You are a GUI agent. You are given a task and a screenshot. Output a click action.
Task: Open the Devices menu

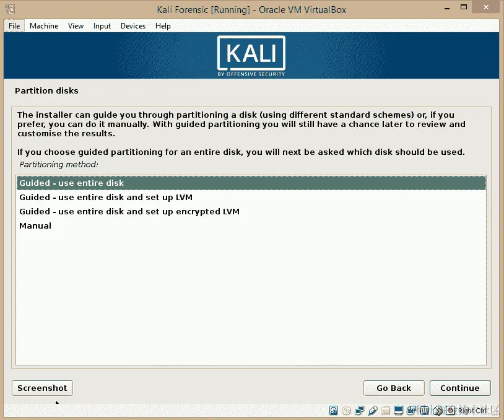tap(133, 26)
